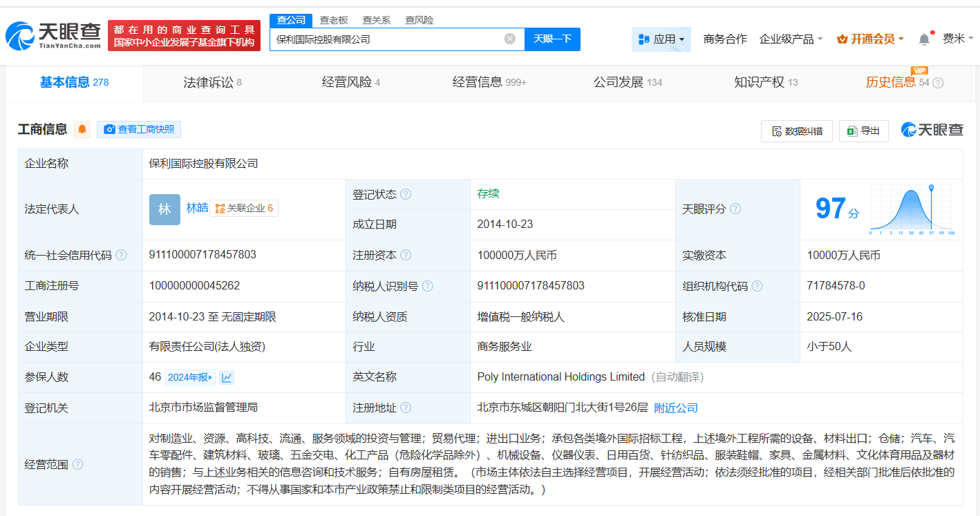
Task: Open the 2024年报 selector
Action: pos(190,377)
